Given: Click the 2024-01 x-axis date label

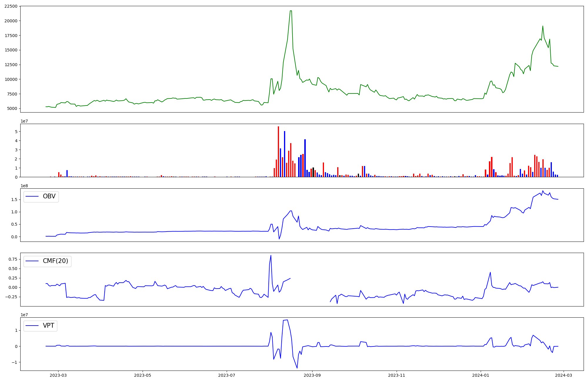Looking at the screenshot, I should click(481, 375).
